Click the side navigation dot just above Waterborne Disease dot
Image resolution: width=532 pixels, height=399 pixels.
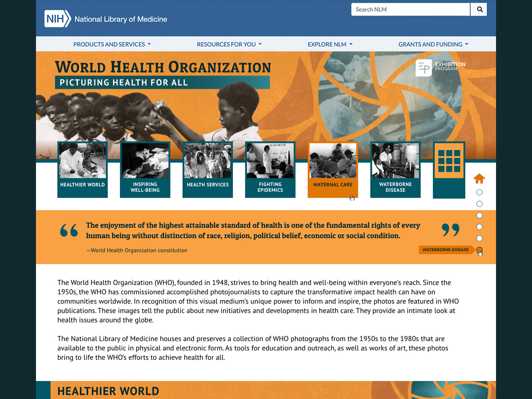click(x=479, y=239)
